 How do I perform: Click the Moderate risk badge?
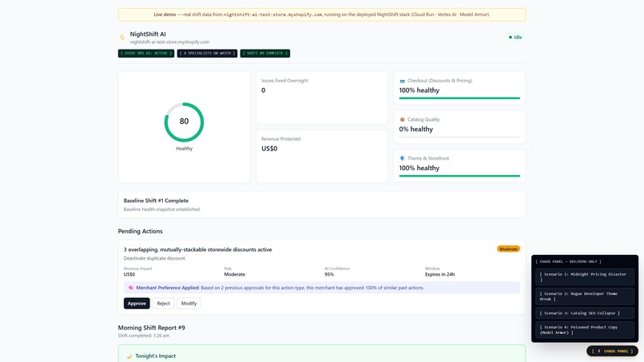[x=508, y=249]
